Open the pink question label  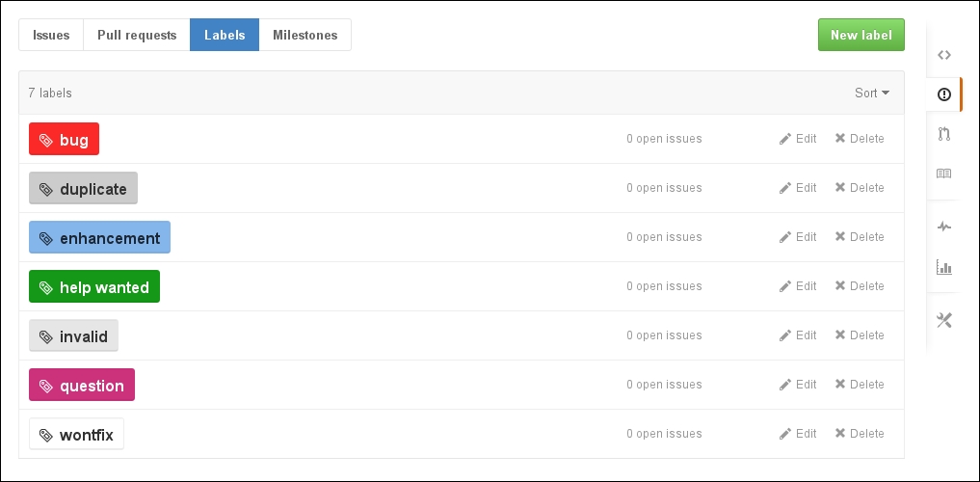point(82,385)
